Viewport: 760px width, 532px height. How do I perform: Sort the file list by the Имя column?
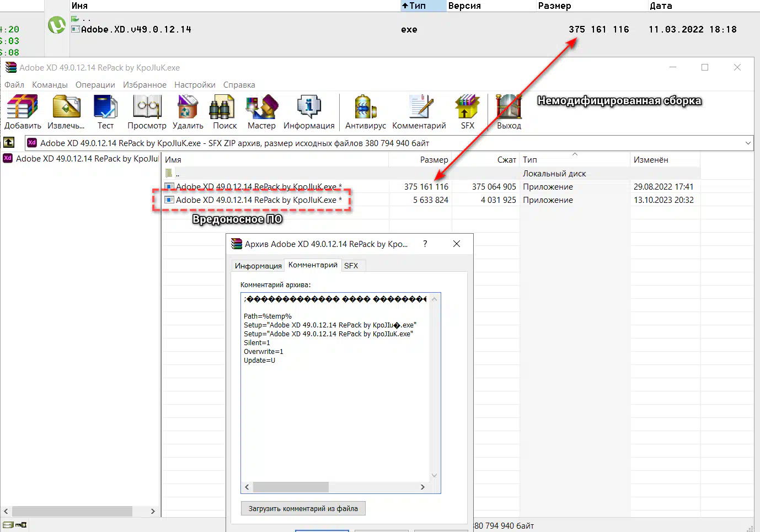(275, 159)
